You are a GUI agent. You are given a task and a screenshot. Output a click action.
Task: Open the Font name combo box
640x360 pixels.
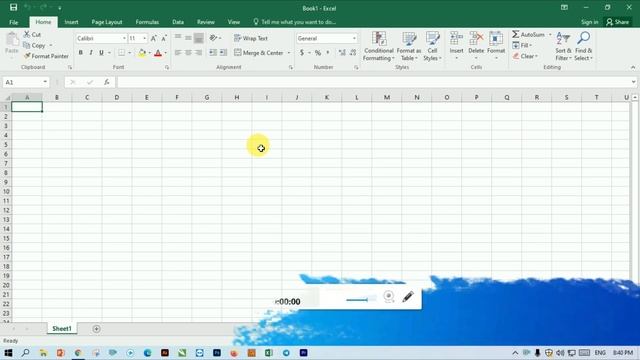(101, 38)
